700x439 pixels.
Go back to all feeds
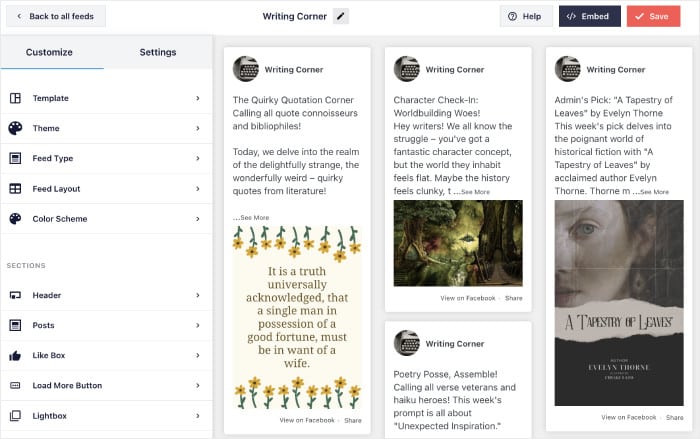pos(56,17)
